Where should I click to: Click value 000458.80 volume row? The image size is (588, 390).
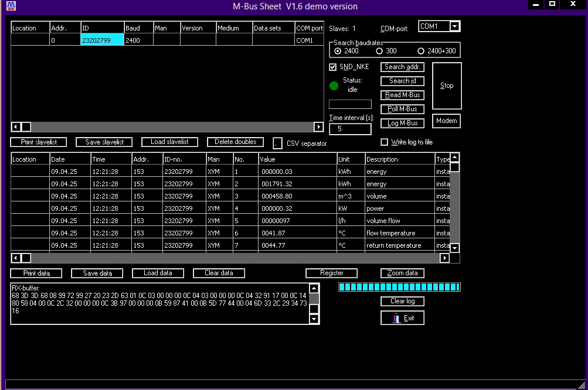297,196
